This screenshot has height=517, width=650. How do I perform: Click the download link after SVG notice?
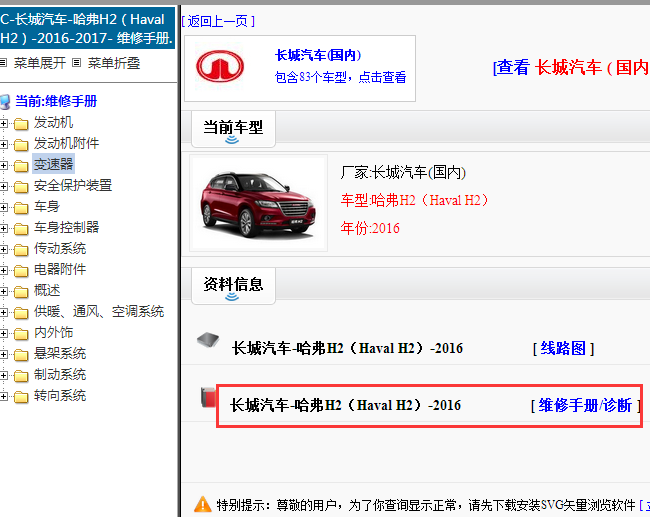pyautogui.click(x=645, y=505)
